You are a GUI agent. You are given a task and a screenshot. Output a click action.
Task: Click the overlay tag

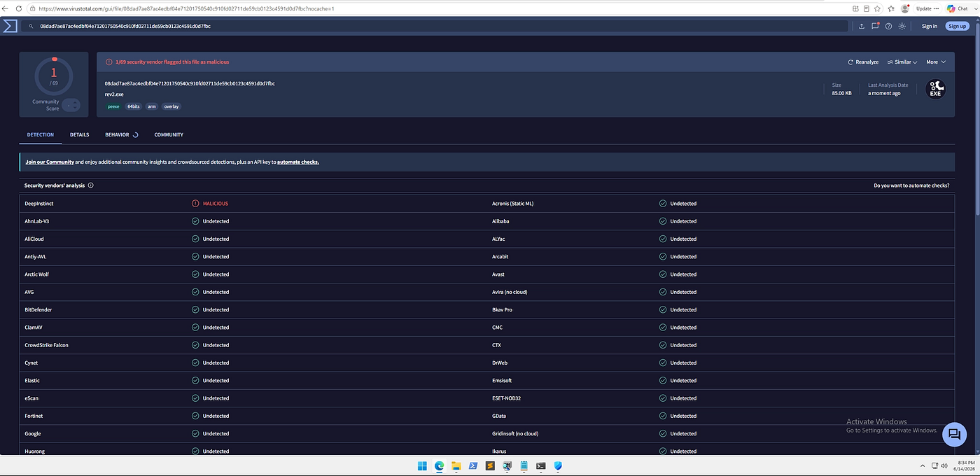pyautogui.click(x=171, y=106)
